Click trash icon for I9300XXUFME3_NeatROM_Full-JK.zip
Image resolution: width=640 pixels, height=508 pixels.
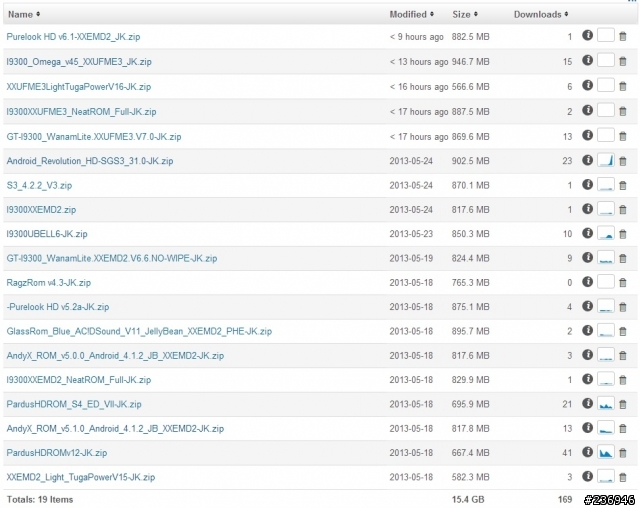(x=623, y=112)
